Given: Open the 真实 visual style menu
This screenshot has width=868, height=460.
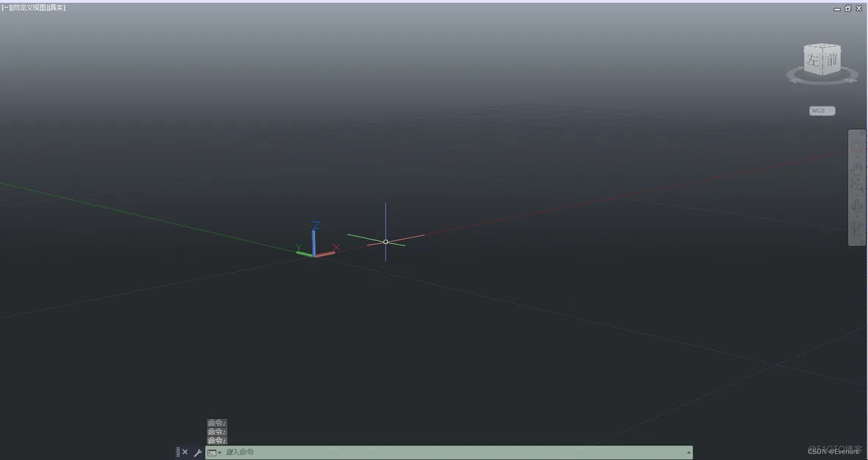Looking at the screenshot, I should click(56, 8).
